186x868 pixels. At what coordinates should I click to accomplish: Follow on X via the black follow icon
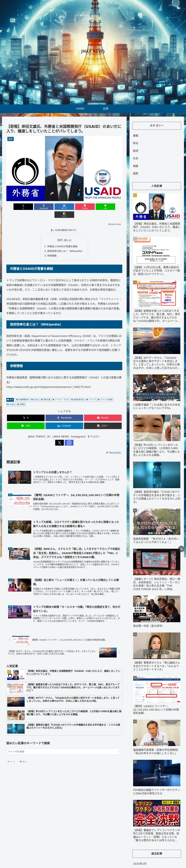59,443
